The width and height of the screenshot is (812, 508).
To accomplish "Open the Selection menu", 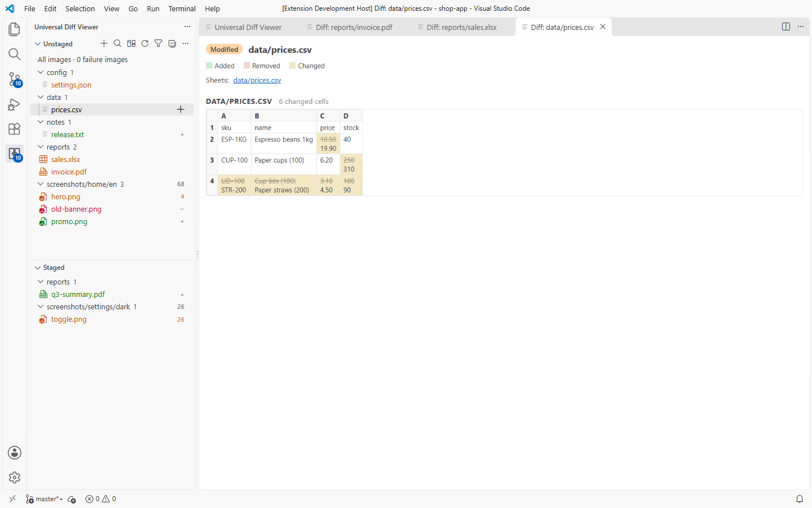I will (x=80, y=8).
